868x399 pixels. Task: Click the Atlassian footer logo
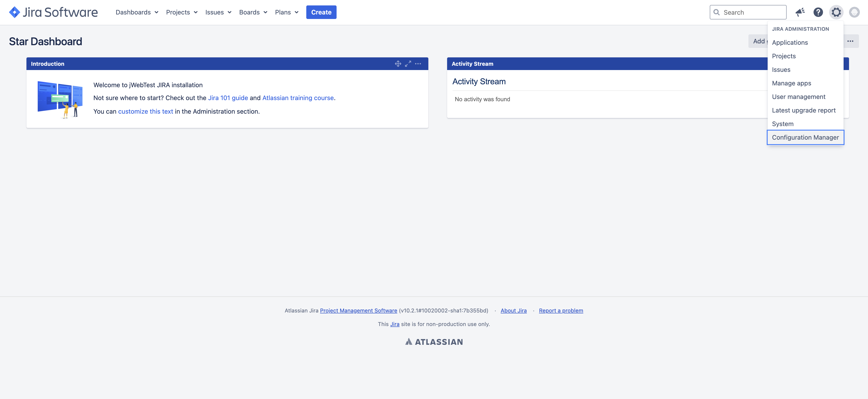[x=434, y=342]
